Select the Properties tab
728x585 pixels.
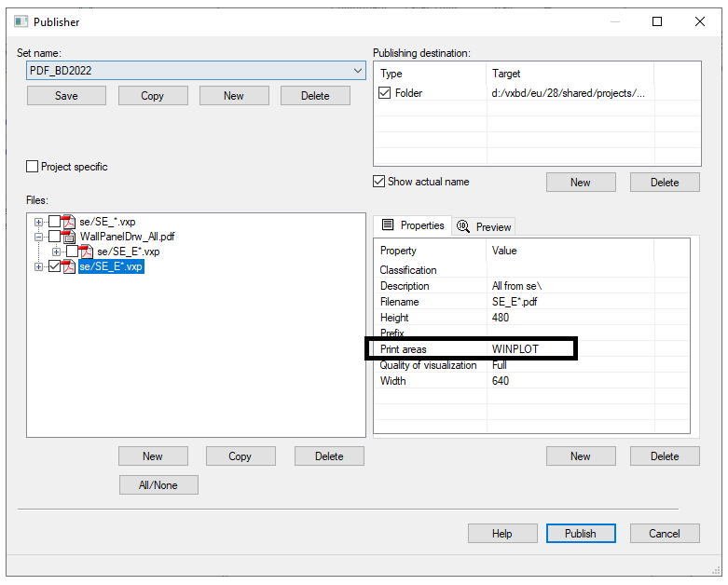[413, 225]
